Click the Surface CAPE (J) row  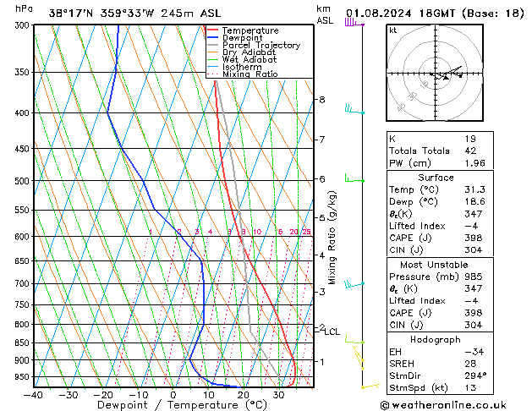(x=440, y=238)
